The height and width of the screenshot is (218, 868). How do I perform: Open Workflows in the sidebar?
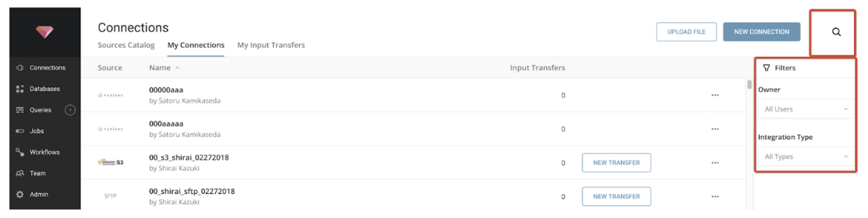[x=44, y=152]
